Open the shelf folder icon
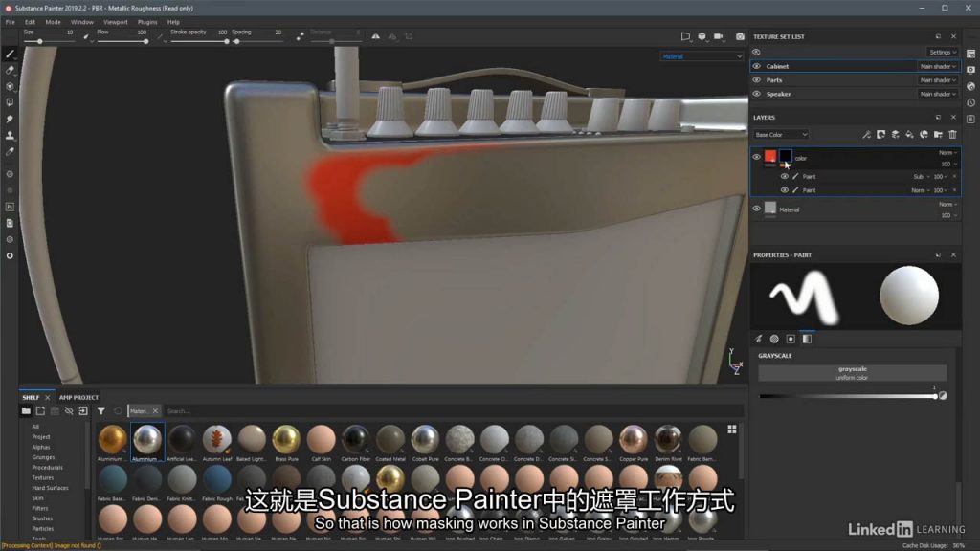Viewport: 980px width, 551px height. (x=26, y=411)
